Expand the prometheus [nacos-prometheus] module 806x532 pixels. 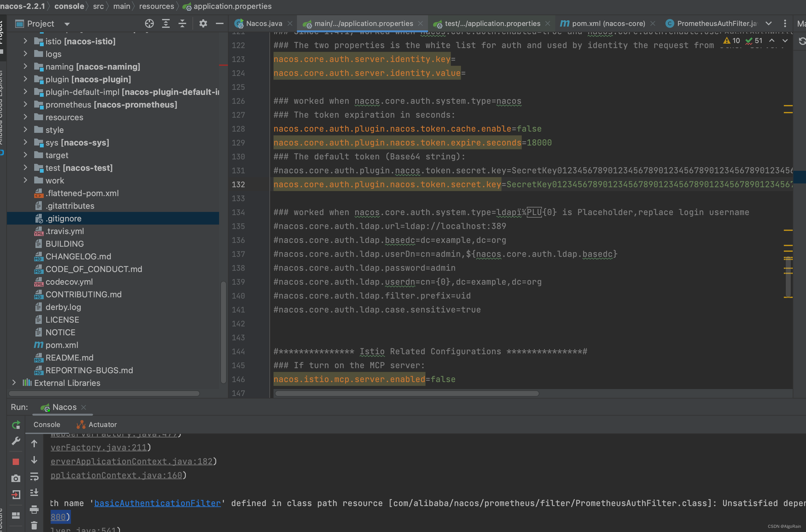25,104
